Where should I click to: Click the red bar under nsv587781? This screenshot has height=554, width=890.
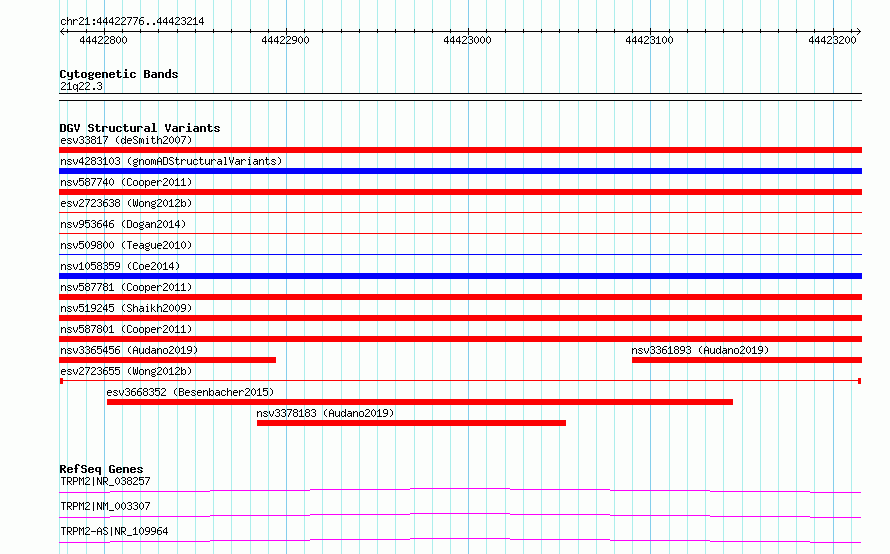click(460, 297)
